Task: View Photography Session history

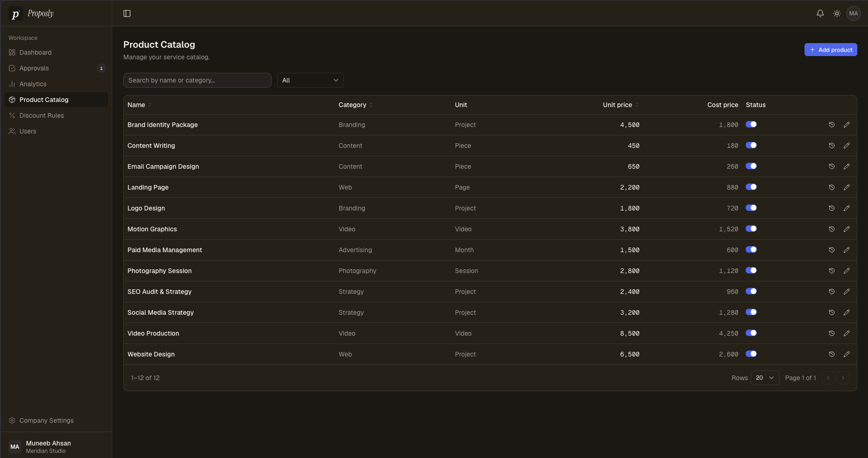Action: click(832, 271)
